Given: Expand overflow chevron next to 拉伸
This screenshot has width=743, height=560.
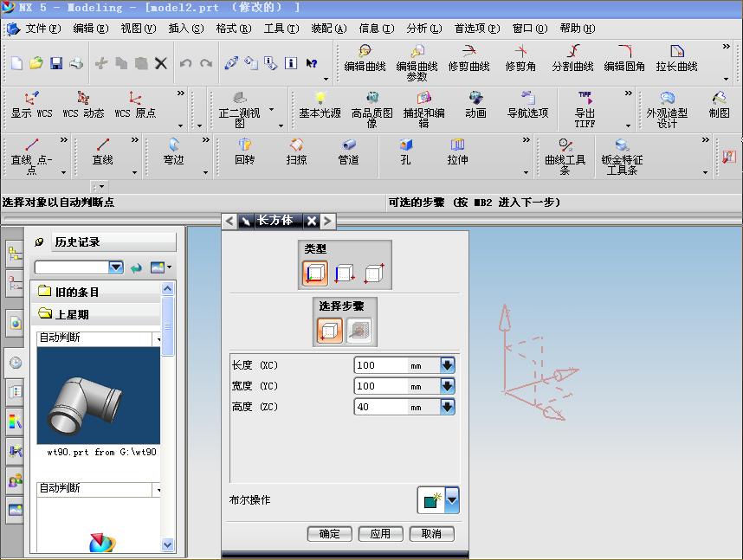Looking at the screenshot, I should pos(526,139).
